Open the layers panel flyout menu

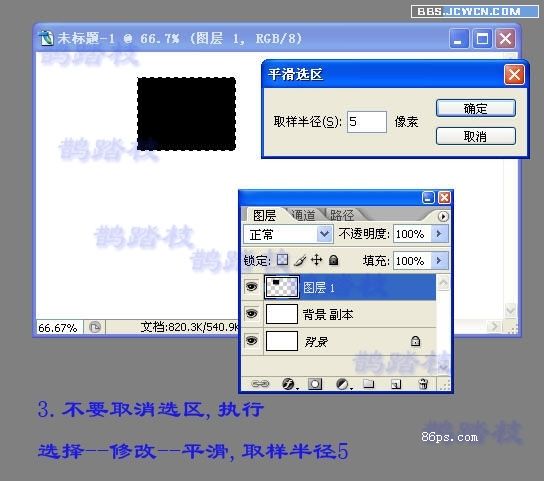443,217
